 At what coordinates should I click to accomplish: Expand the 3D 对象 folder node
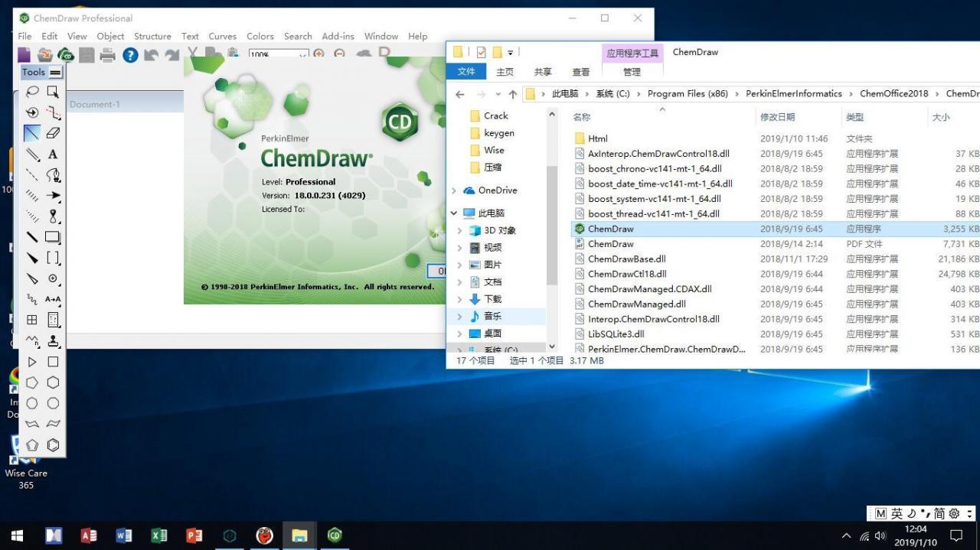click(x=459, y=230)
